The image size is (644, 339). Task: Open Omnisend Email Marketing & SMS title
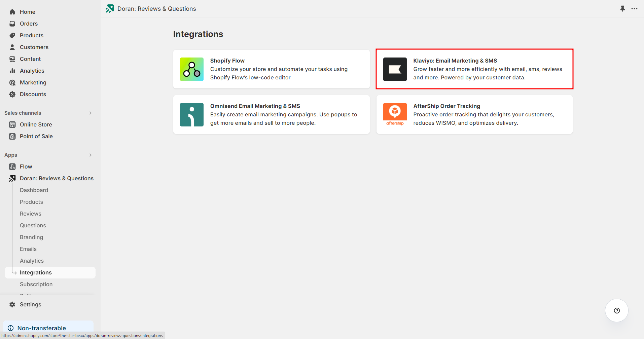[x=255, y=106]
